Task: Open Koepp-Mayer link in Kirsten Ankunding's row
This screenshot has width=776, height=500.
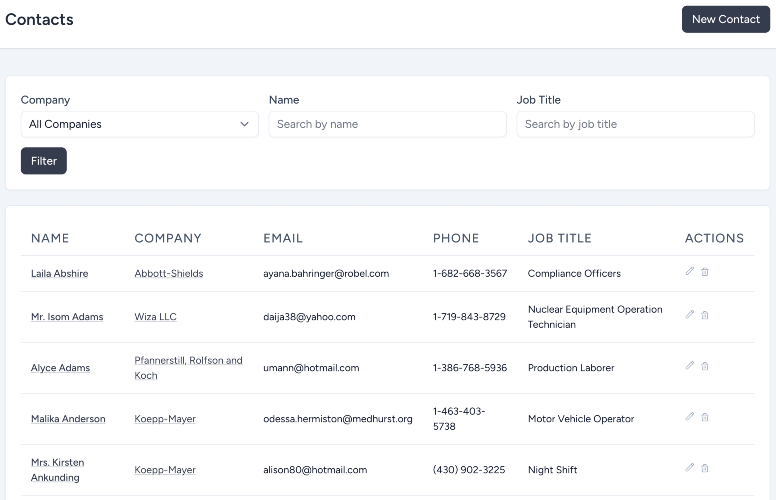Action: [x=165, y=470]
